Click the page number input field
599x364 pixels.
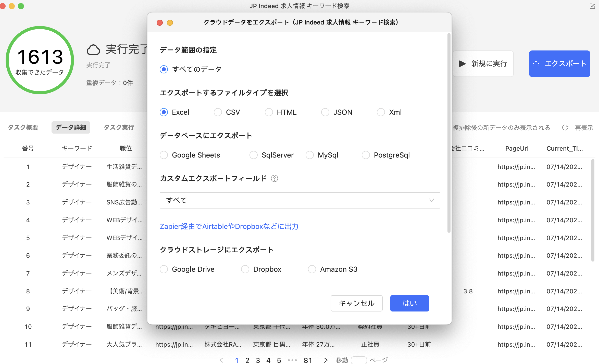pyautogui.click(x=359, y=360)
